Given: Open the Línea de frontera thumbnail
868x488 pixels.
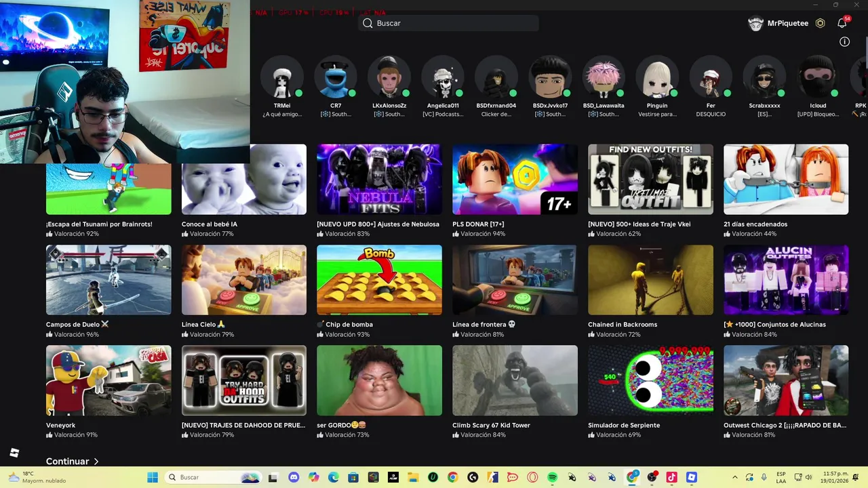Looking at the screenshot, I should click(x=515, y=280).
